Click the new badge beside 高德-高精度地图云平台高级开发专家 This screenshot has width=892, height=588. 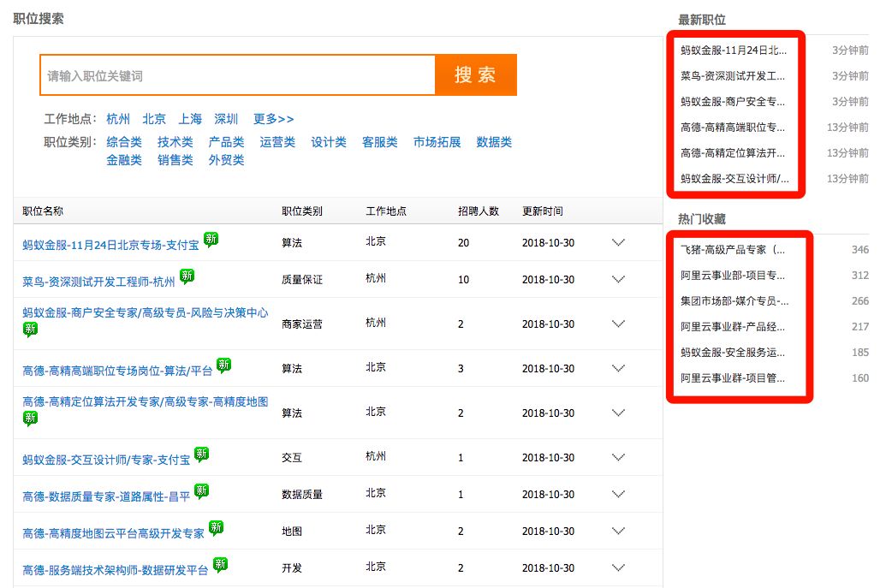[x=216, y=528]
